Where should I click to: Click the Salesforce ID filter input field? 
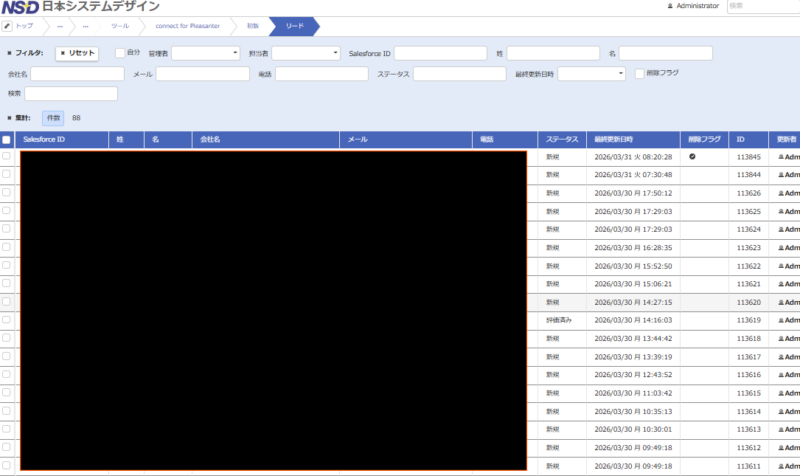[x=440, y=53]
